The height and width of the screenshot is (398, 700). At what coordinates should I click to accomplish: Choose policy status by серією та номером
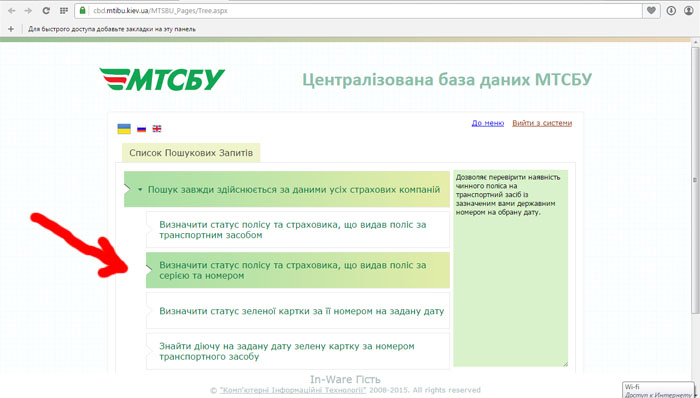pos(298,270)
